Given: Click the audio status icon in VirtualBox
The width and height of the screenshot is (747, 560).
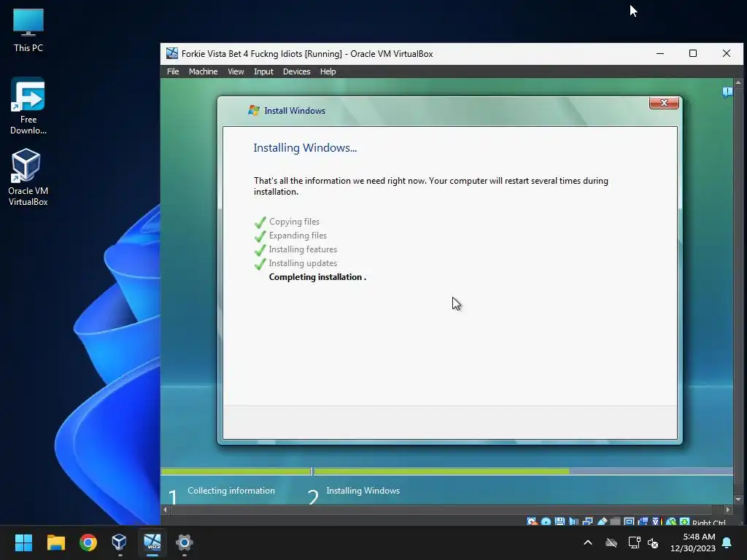Looking at the screenshot, I should coord(573,521).
